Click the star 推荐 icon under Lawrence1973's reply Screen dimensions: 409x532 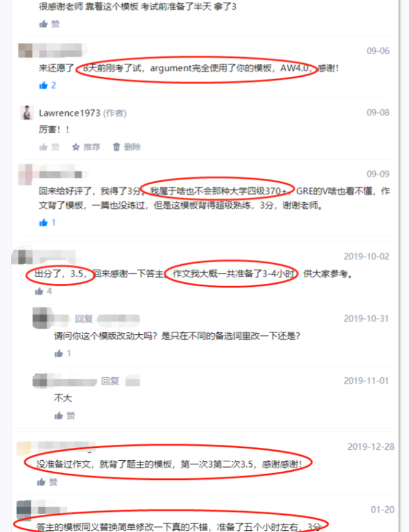[x=86, y=147]
